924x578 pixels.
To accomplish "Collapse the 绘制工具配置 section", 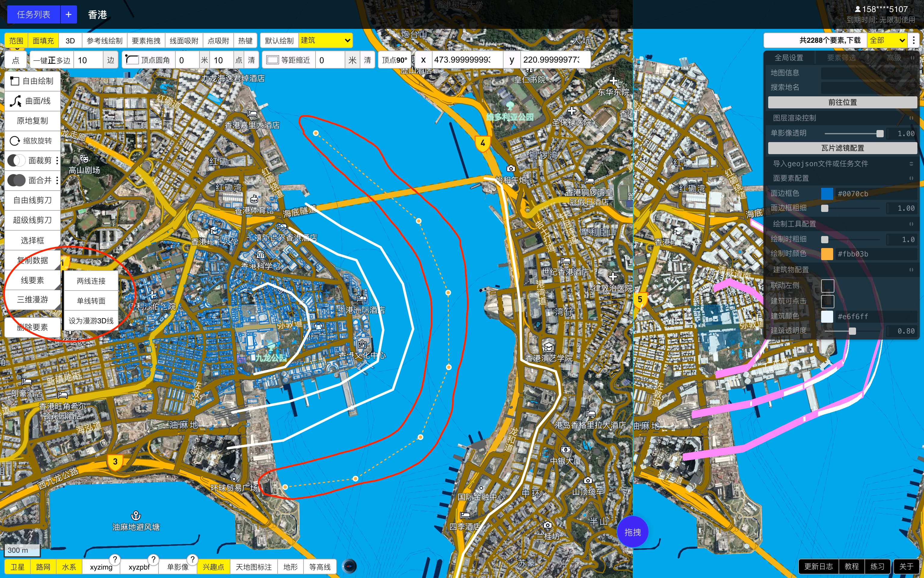I will [x=911, y=224].
